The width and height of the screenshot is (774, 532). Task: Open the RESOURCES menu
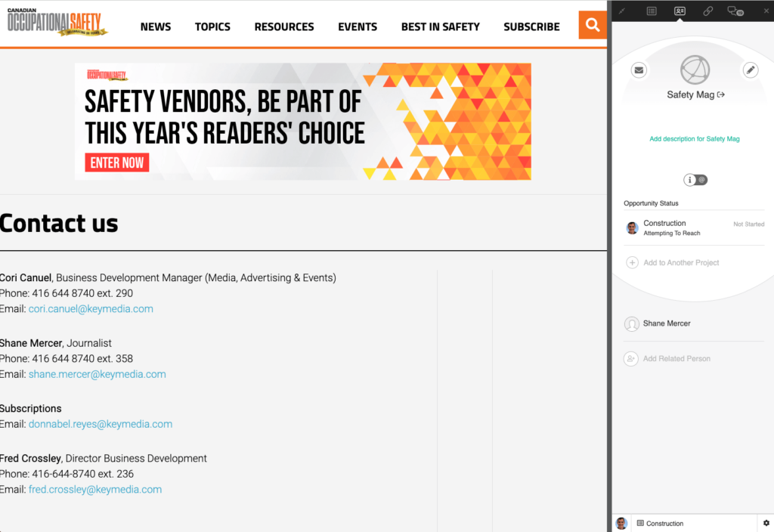pos(284,26)
